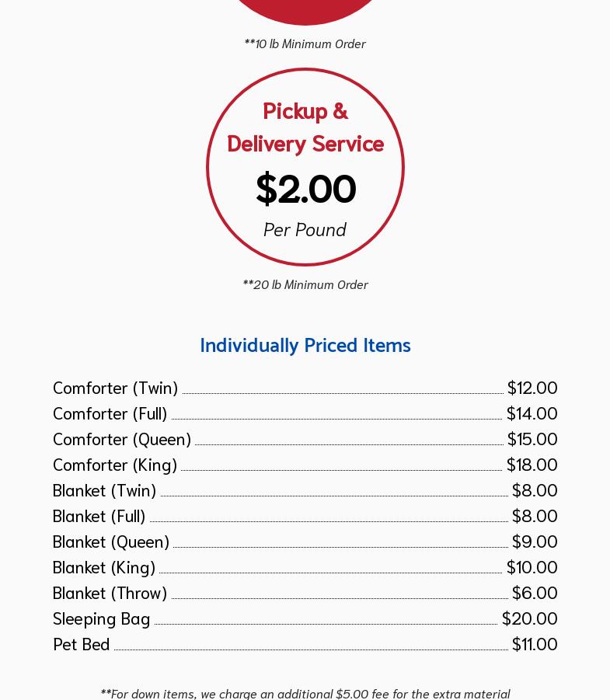Click the Pickup & Delivery Service heading
Image resolution: width=610 pixels, height=700 pixels.
pos(305,127)
